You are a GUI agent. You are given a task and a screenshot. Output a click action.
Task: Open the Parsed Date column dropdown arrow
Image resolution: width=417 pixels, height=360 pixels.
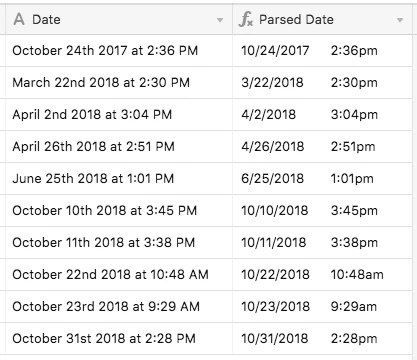tap(400, 20)
